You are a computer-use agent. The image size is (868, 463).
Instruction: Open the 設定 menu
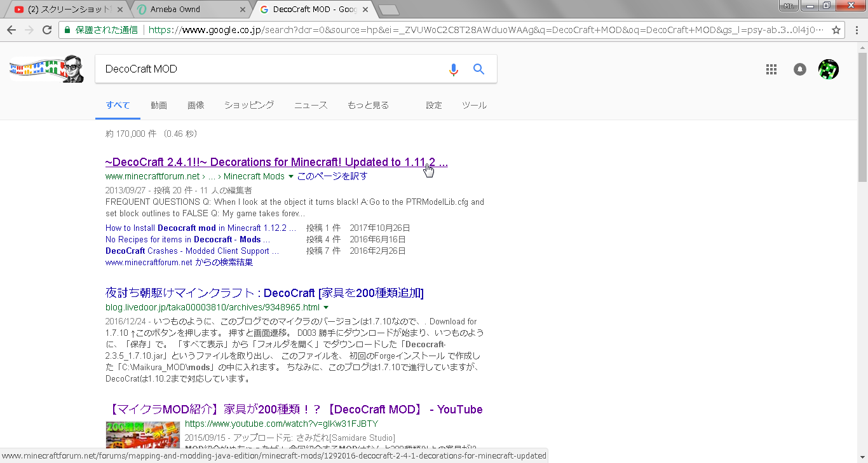(434, 106)
